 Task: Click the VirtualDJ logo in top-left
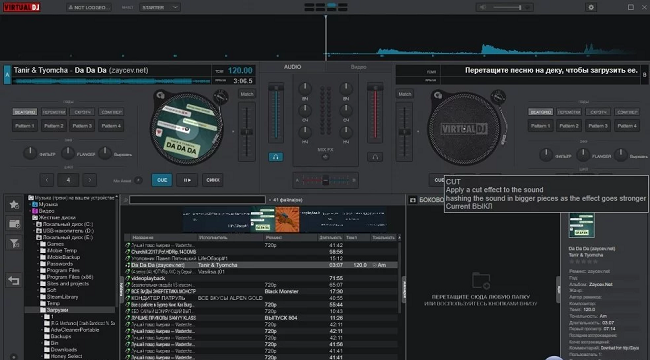[x=22, y=7]
